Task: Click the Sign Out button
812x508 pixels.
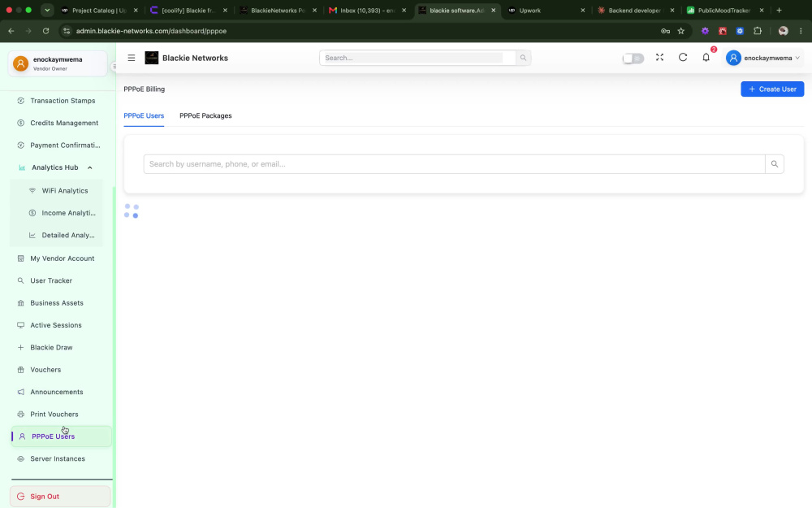Action: coord(60,496)
